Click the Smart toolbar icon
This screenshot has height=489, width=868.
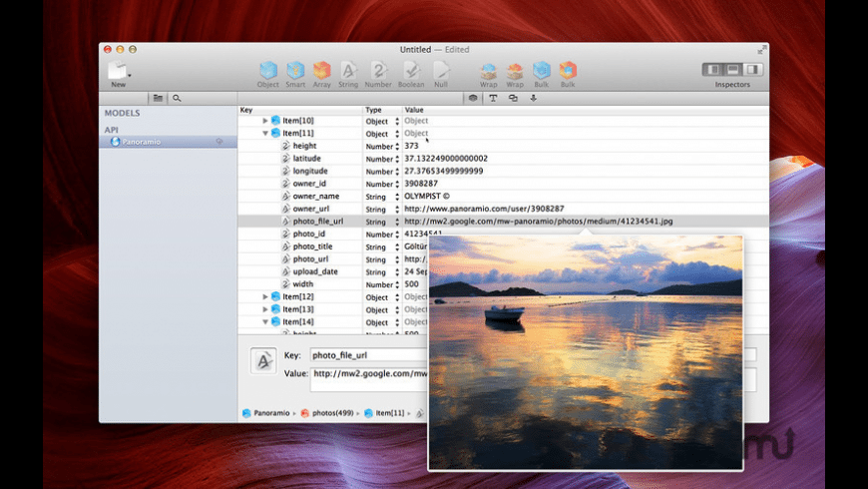(x=295, y=71)
